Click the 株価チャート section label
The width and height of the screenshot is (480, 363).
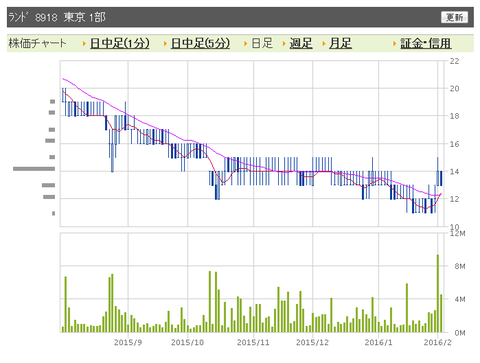(37, 43)
